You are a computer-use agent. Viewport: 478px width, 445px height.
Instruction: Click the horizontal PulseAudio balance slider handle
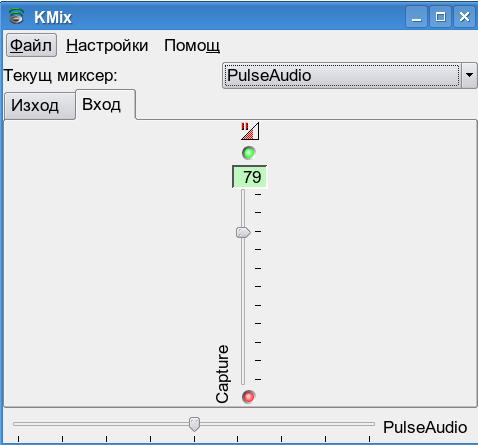pos(194,424)
